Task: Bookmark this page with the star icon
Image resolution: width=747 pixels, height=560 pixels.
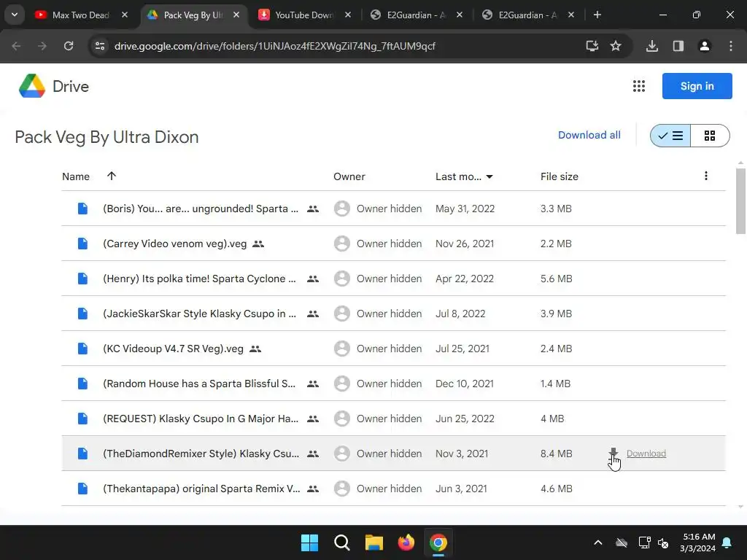Action: click(616, 46)
